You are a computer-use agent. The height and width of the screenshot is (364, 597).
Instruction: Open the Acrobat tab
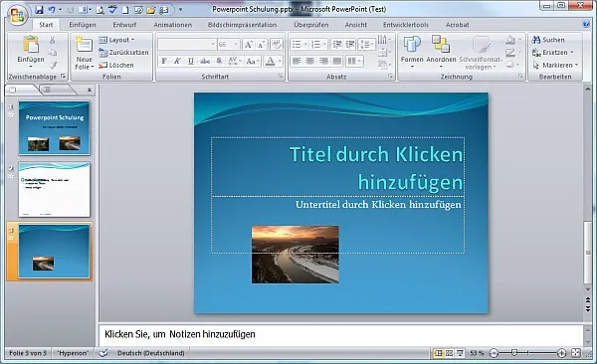(x=457, y=25)
